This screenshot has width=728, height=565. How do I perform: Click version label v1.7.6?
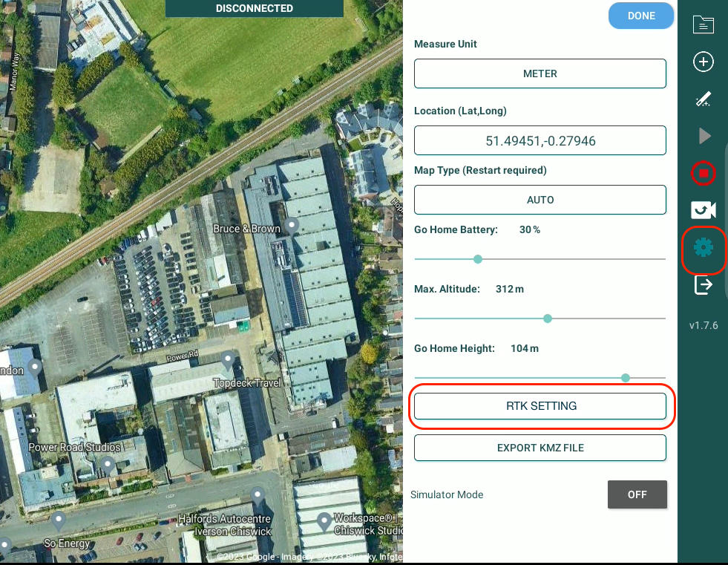tap(704, 325)
